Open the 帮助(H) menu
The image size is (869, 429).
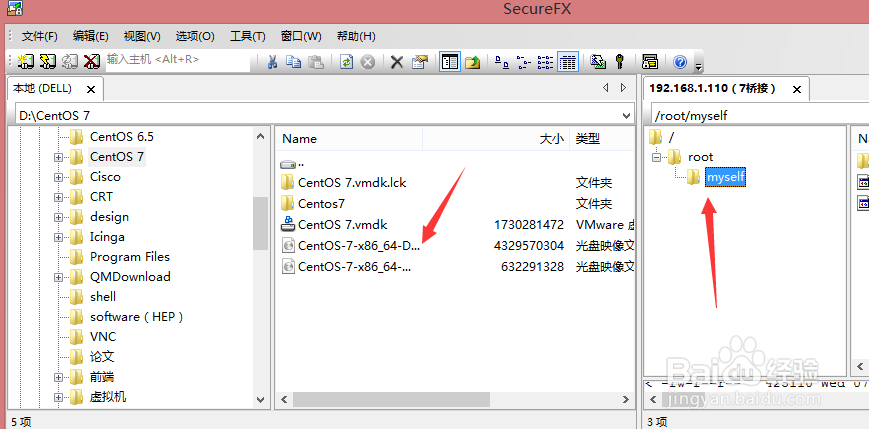coord(356,37)
